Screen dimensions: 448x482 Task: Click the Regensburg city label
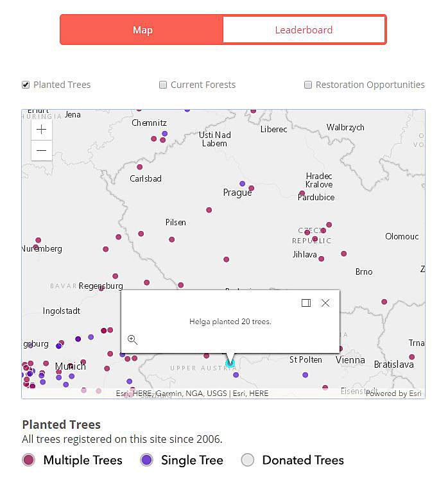point(101,286)
